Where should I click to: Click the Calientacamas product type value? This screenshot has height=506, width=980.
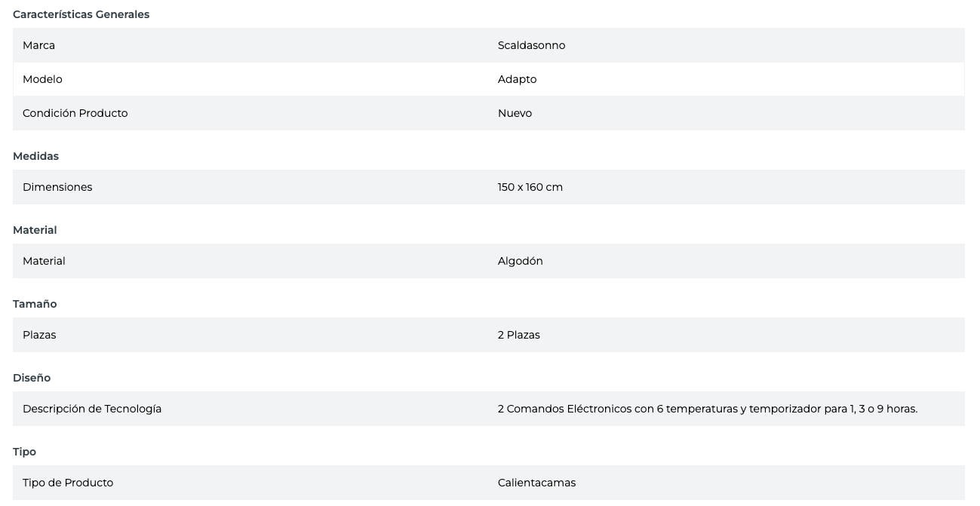click(536, 483)
